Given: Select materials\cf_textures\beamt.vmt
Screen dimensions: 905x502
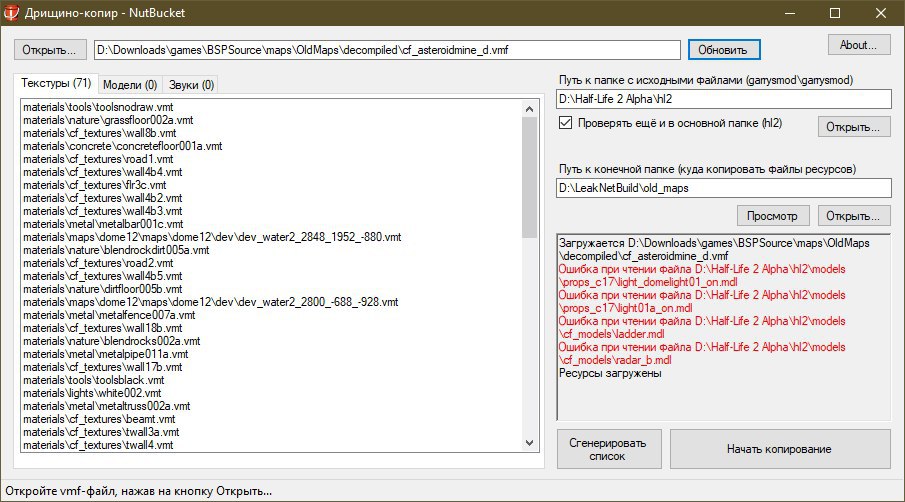Looking at the screenshot, I should click(x=99, y=419).
